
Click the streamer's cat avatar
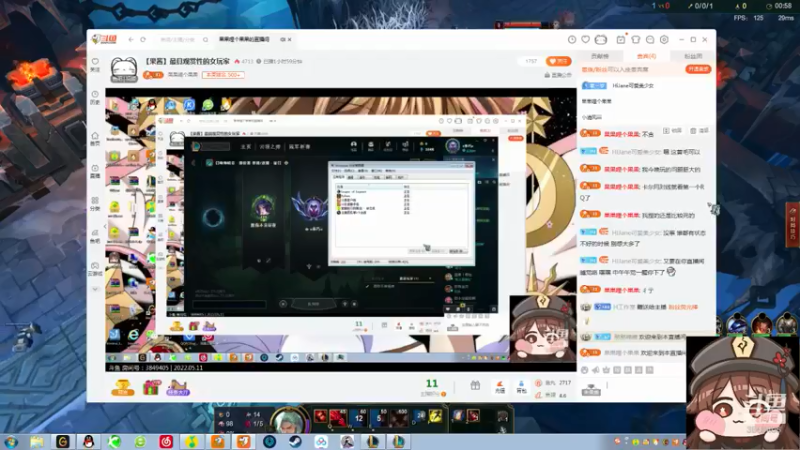(x=124, y=69)
